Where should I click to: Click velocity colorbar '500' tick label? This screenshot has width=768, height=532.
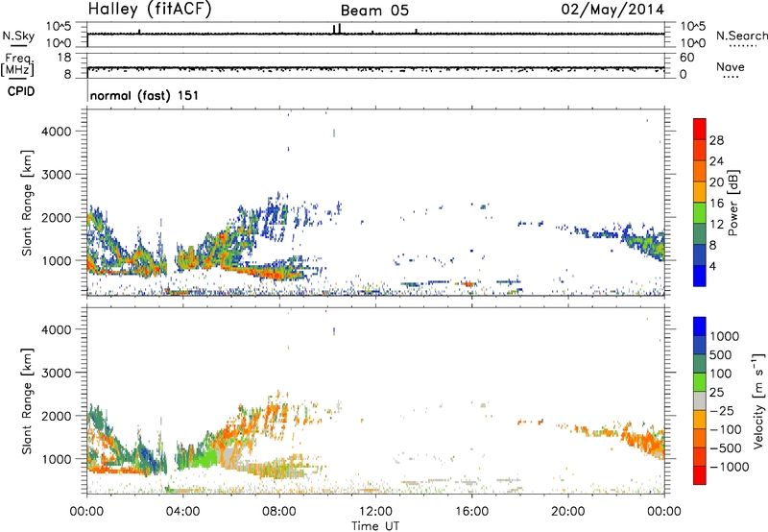(722, 355)
